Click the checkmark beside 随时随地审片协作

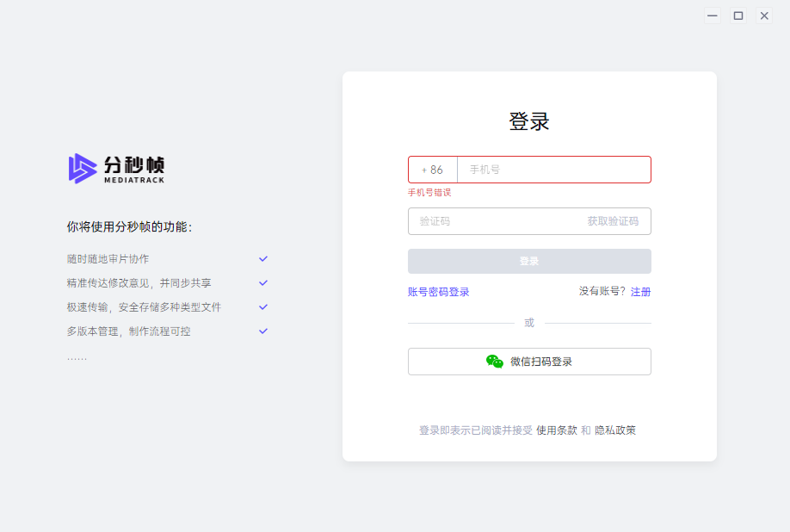click(x=262, y=258)
